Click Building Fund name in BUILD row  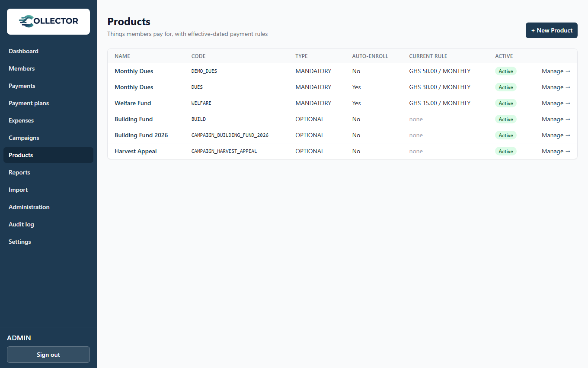click(134, 119)
